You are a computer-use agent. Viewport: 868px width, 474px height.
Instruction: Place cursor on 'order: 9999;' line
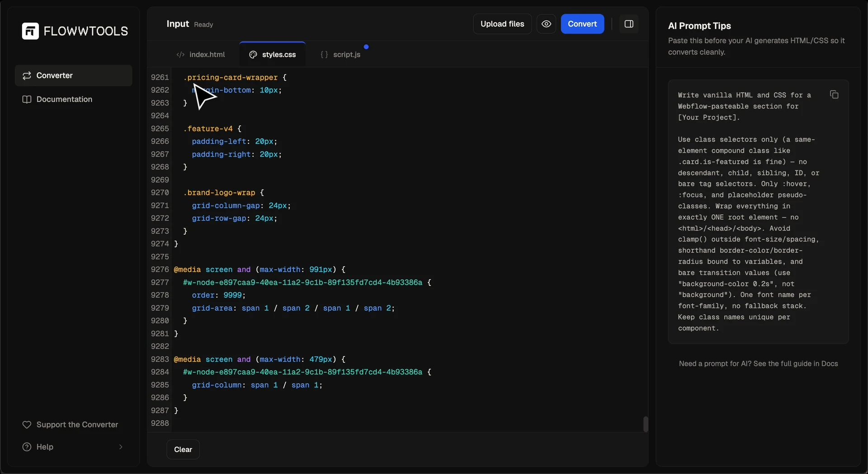[x=219, y=295]
